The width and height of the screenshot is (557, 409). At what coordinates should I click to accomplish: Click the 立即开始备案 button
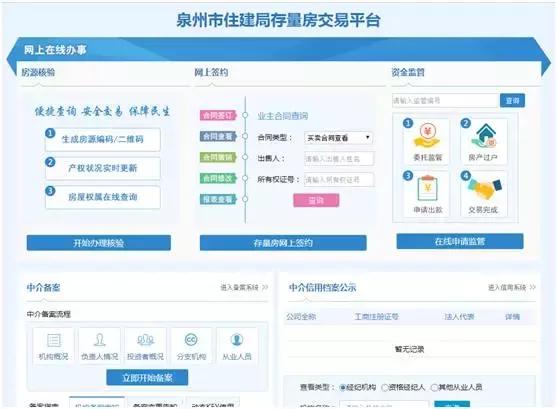[147, 377]
